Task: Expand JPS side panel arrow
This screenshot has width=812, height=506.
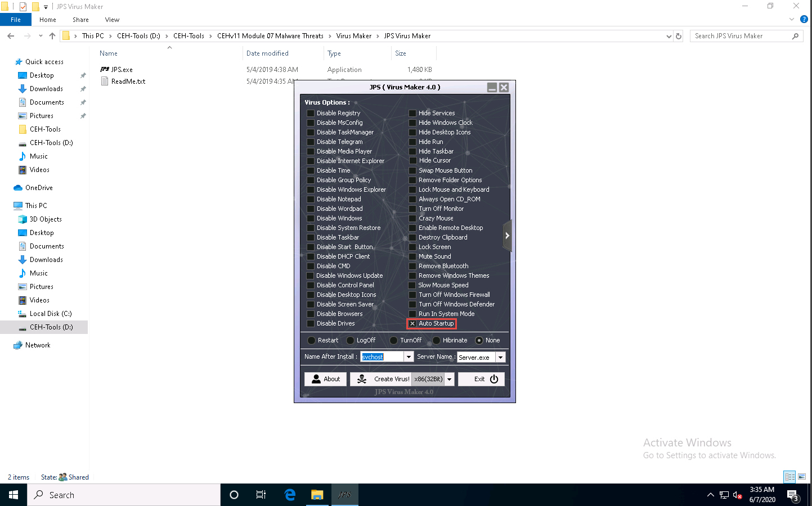Action: click(x=507, y=236)
